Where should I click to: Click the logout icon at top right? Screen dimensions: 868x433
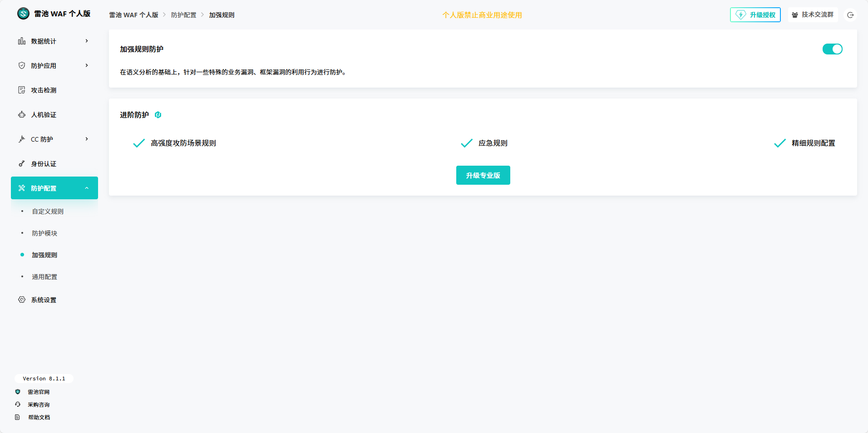tap(850, 15)
